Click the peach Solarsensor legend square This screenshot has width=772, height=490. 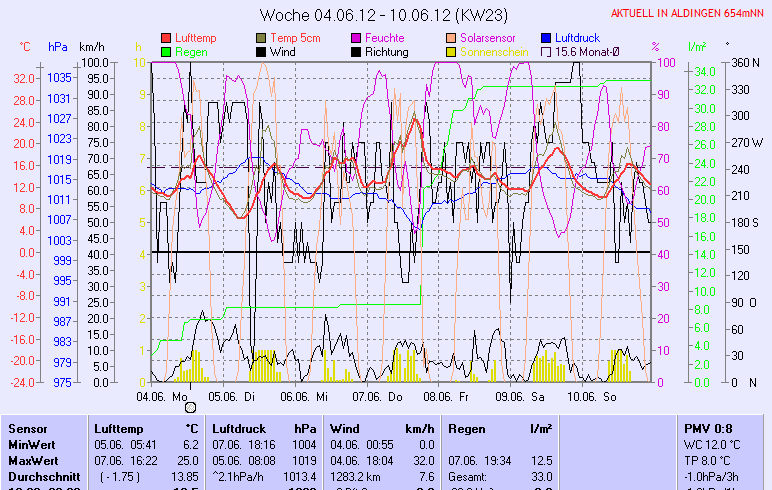pos(451,38)
